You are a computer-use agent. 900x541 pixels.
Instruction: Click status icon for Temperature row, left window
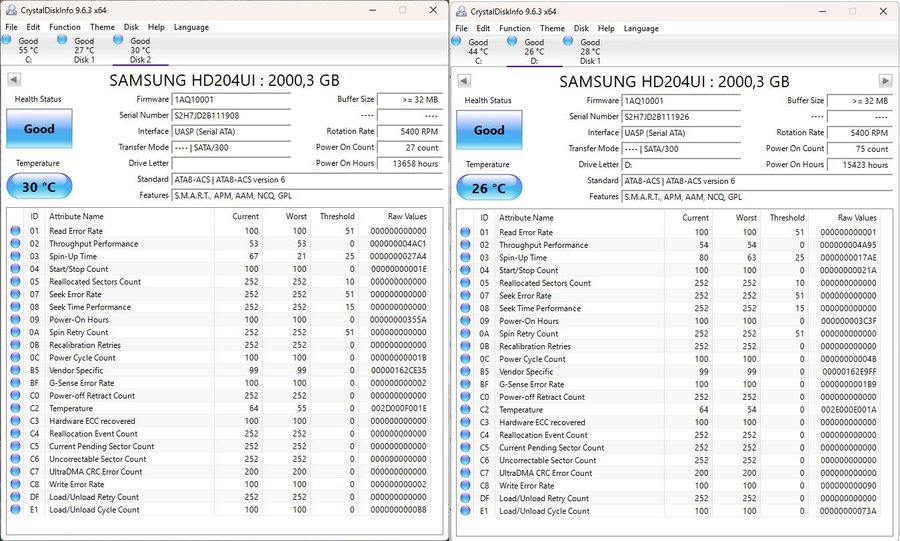coord(15,408)
